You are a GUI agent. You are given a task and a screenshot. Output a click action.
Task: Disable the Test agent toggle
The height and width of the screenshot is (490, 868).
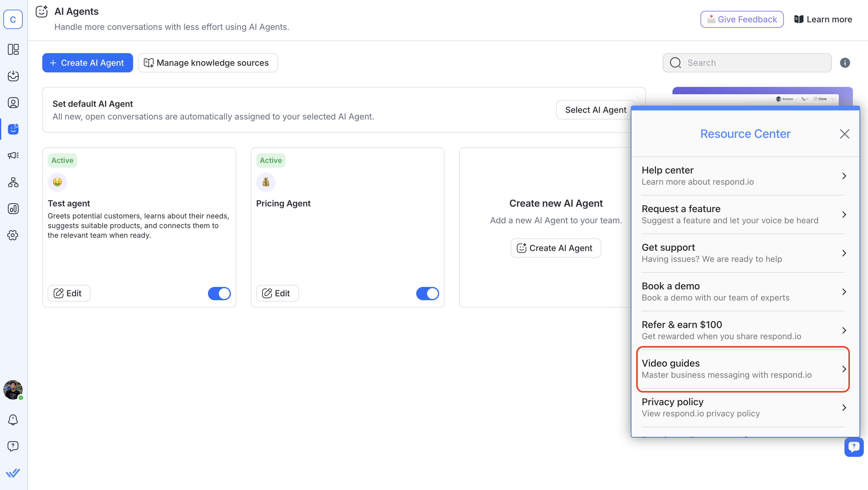coord(219,293)
